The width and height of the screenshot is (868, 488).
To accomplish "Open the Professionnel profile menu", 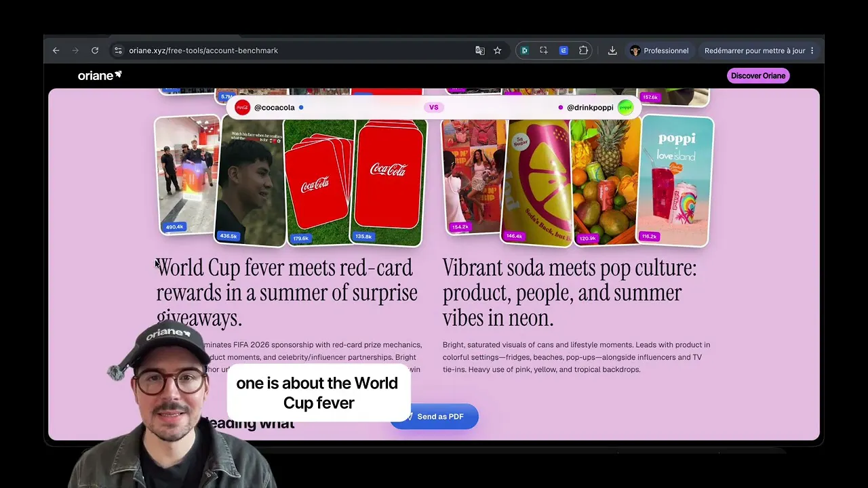I will pyautogui.click(x=659, y=51).
